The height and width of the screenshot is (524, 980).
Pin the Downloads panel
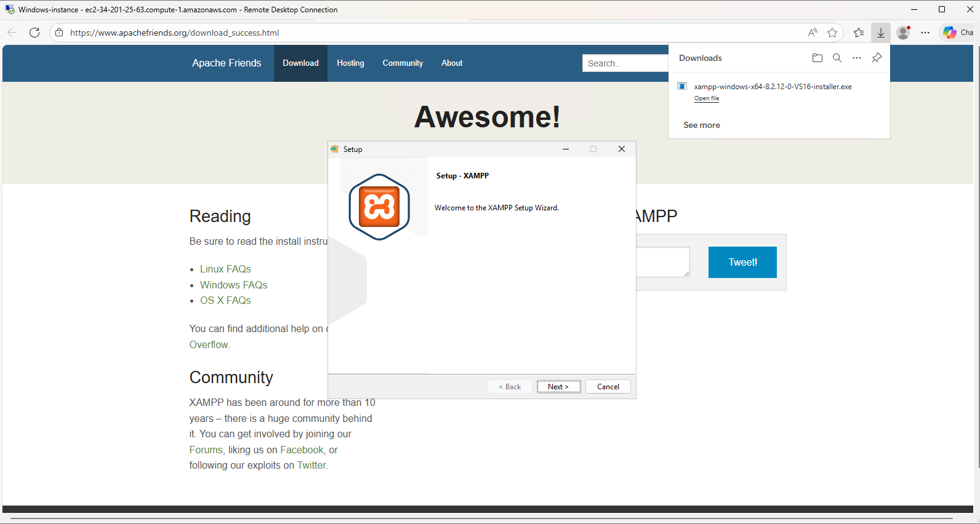coord(877,58)
